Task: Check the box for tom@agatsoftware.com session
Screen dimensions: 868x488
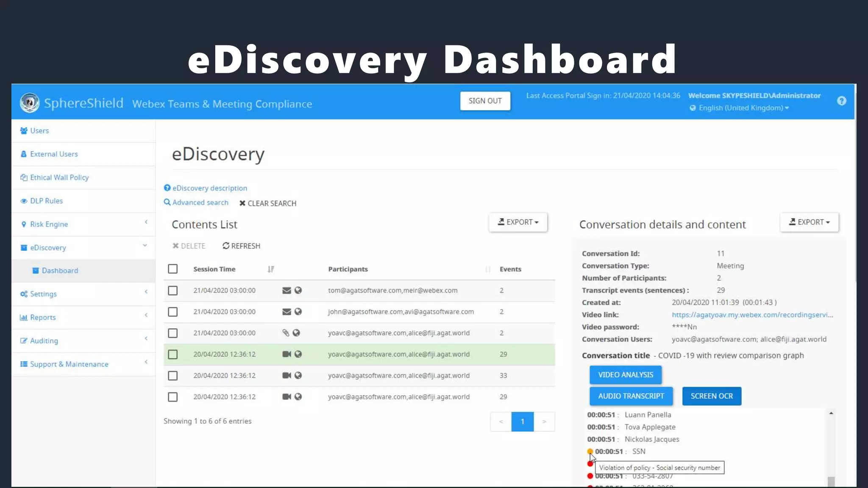Action: click(x=172, y=291)
